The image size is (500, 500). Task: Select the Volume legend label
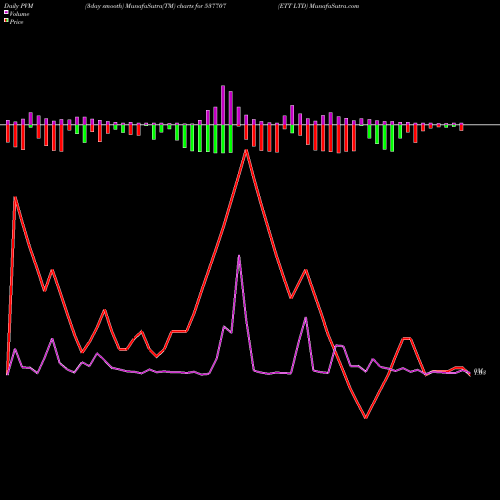pos(19,14)
